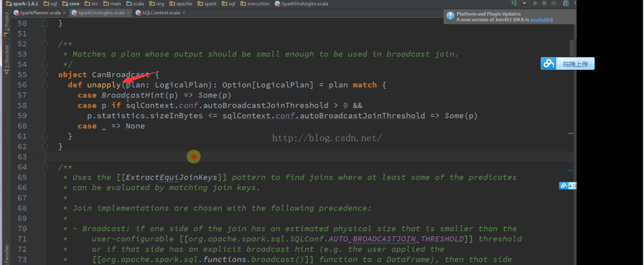Screen dimensions: 644x265
Task: Collapse the unapply method at line 56
Action: tap(45, 85)
